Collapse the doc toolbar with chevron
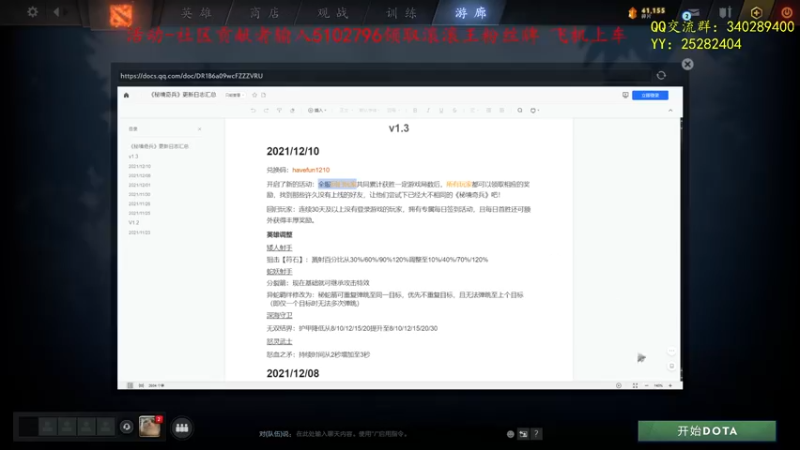This screenshot has width=800, height=450. pos(670,110)
